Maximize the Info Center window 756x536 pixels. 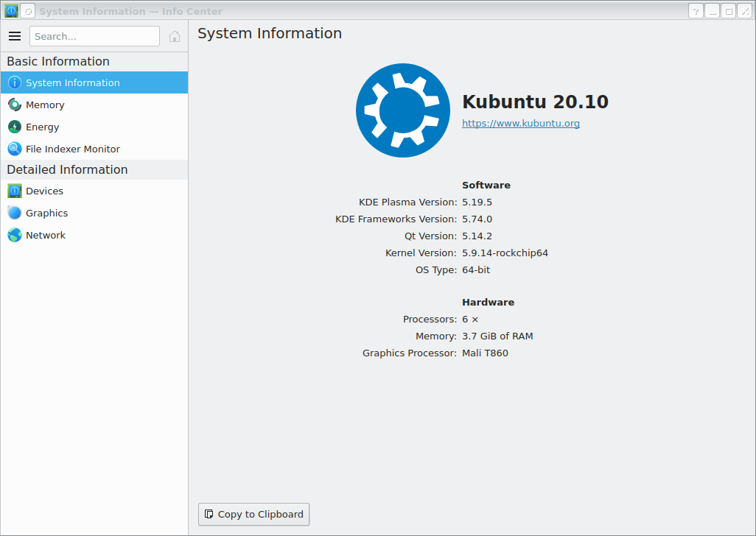click(729, 10)
